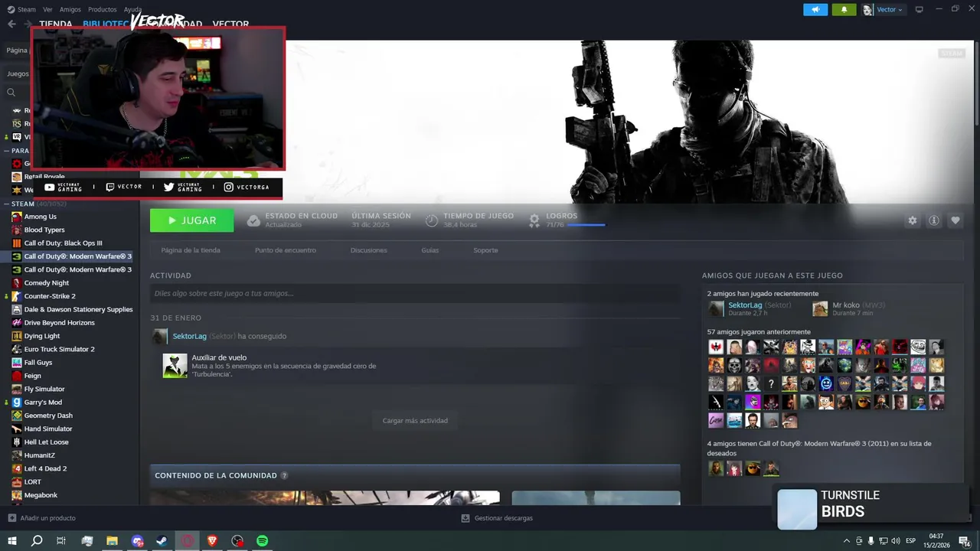Open Brave browser from the taskbar
980x551 pixels.
tap(212, 540)
